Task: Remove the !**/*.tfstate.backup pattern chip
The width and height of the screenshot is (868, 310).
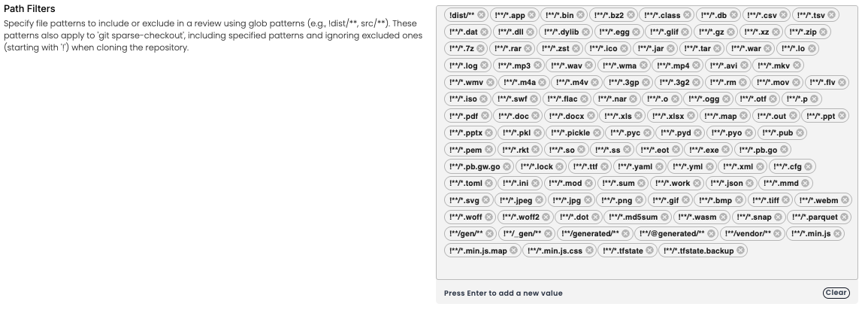Action: [741, 251]
